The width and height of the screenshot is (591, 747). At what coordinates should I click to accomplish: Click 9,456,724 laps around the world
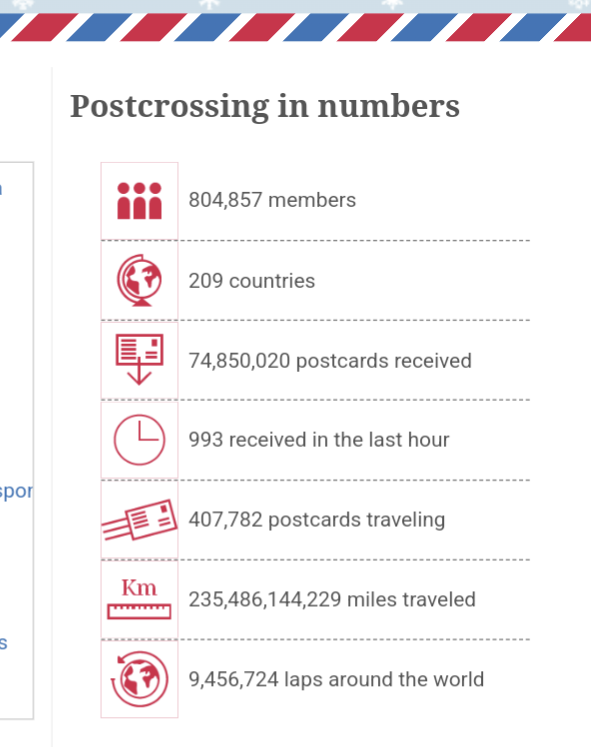[336, 679]
